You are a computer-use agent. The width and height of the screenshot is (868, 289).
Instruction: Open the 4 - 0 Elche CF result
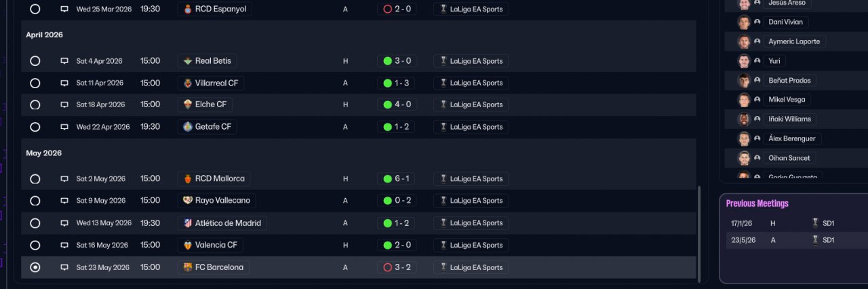coord(397,104)
